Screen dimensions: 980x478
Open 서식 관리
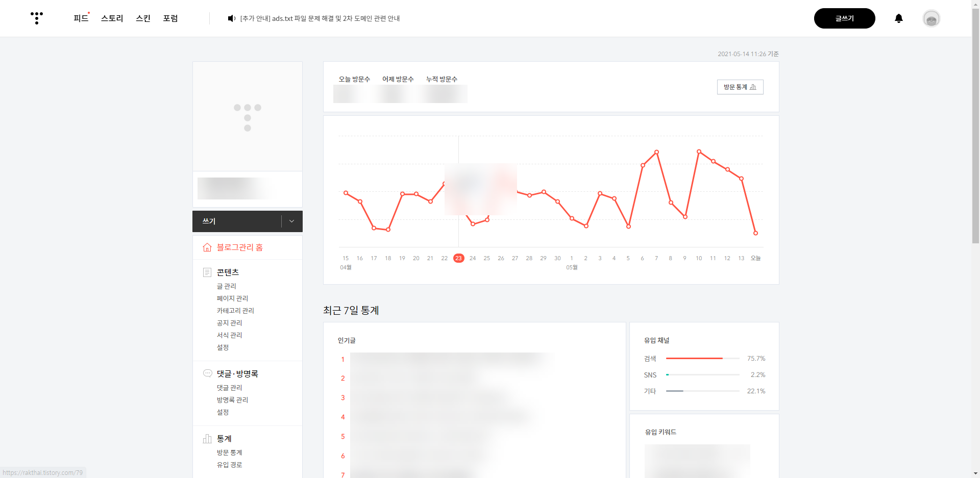coord(229,335)
